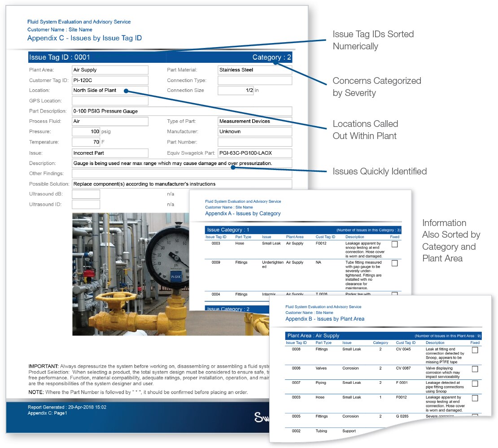Click the Location field North Side of Plant

(110, 91)
